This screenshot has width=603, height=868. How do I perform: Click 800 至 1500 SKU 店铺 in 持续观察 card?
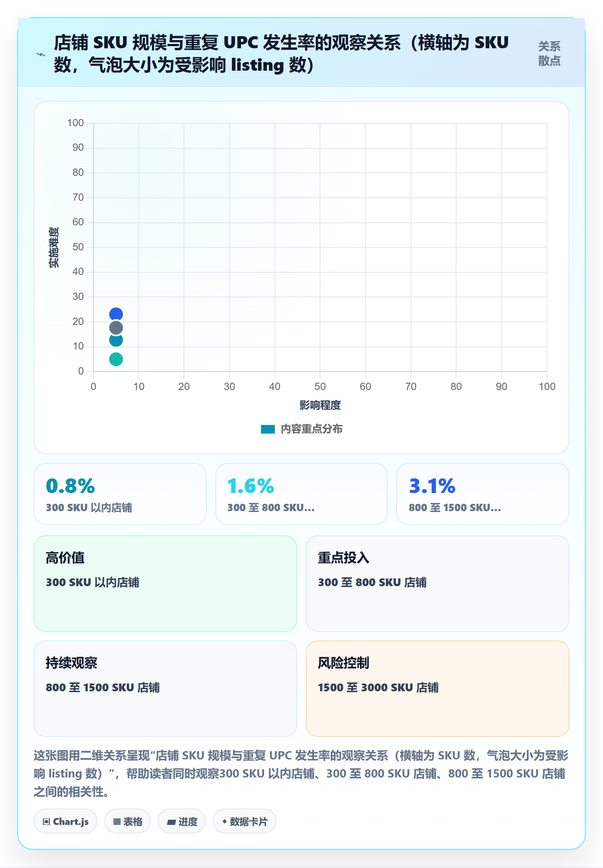click(103, 687)
